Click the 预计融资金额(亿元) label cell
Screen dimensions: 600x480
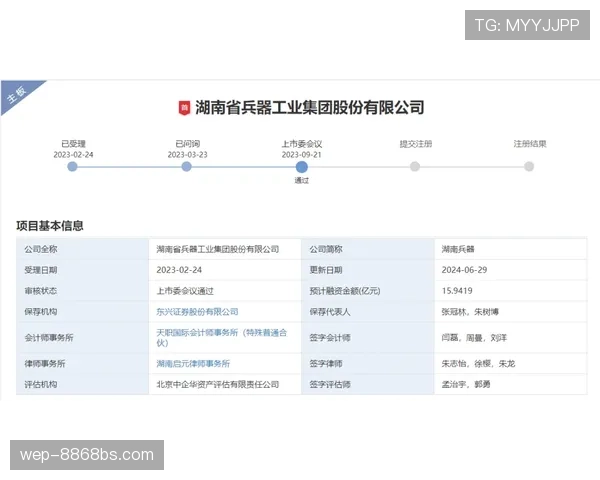coord(368,291)
